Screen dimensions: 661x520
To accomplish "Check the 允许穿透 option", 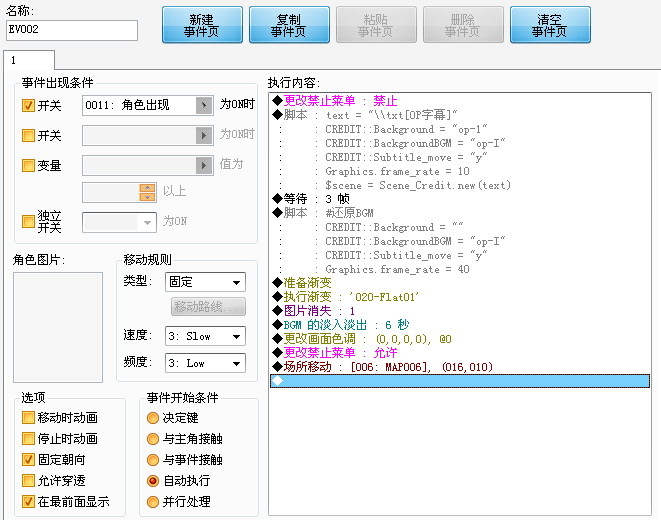I will (28, 480).
